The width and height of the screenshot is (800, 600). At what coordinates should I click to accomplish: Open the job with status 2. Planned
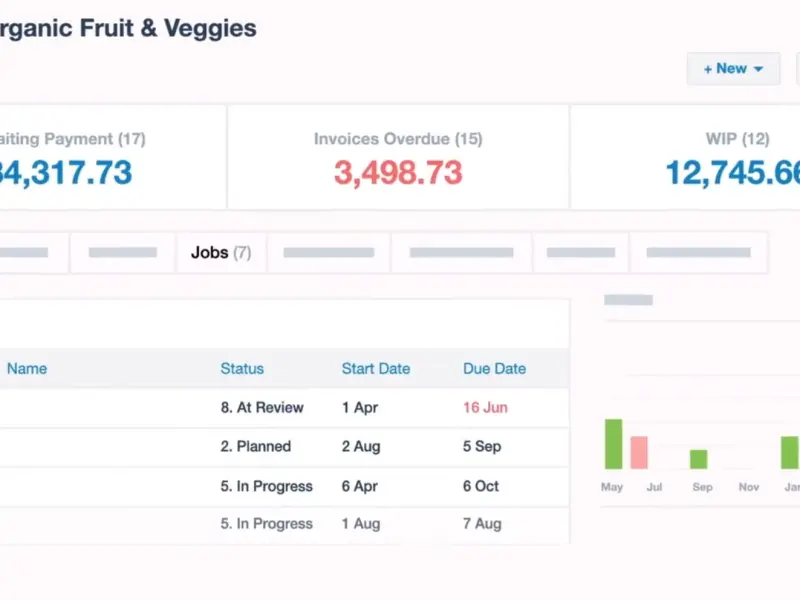[256, 446]
